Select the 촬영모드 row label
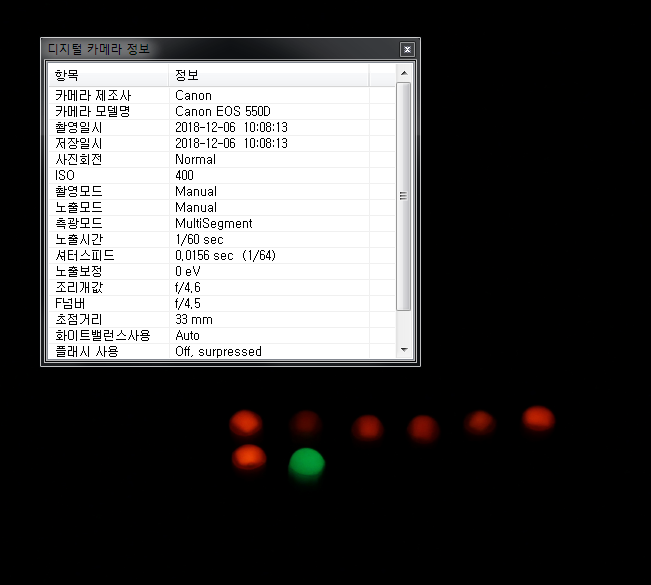Viewport: 651px width, 585px height. [78, 191]
